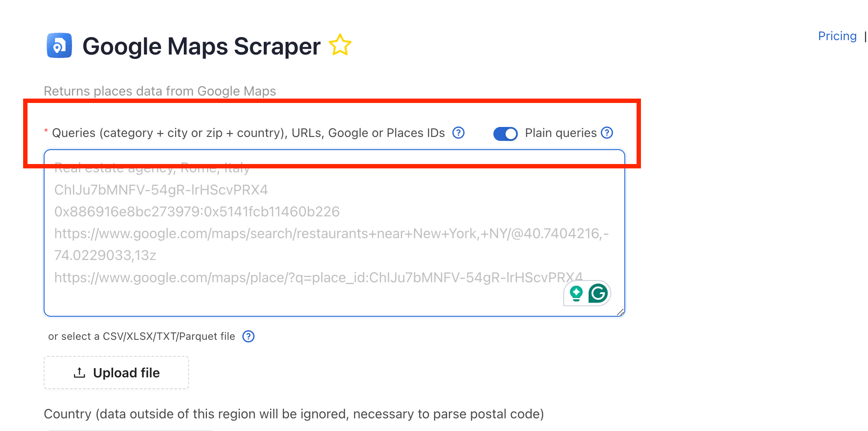This screenshot has width=868, height=431.
Task: Mark the scraper as favorite with star
Action: click(x=340, y=45)
